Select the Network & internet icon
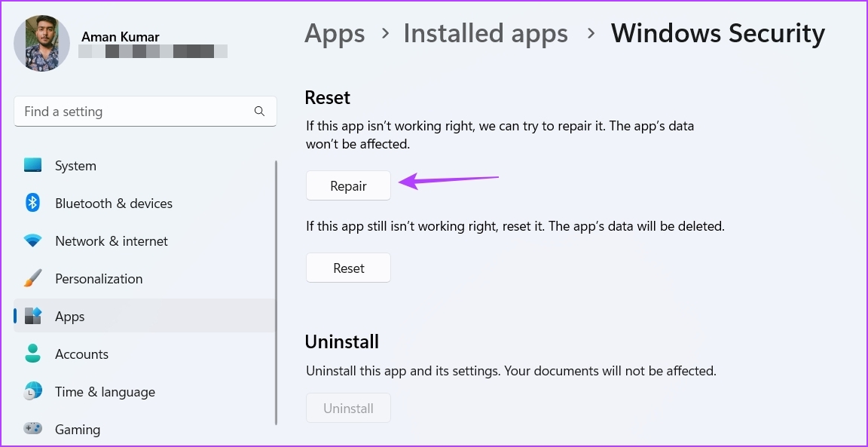The width and height of the screenshot is (868, 447). (33, 240)
